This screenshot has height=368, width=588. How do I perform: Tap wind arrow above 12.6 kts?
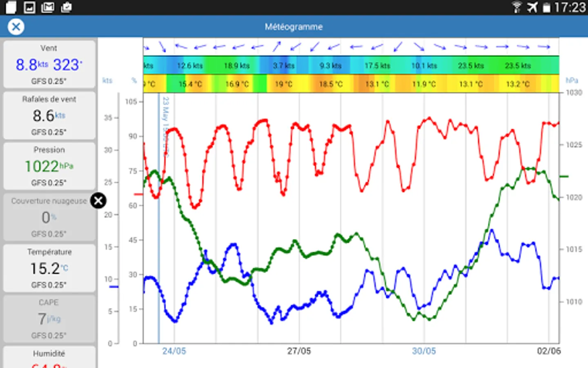click(181, 46)
